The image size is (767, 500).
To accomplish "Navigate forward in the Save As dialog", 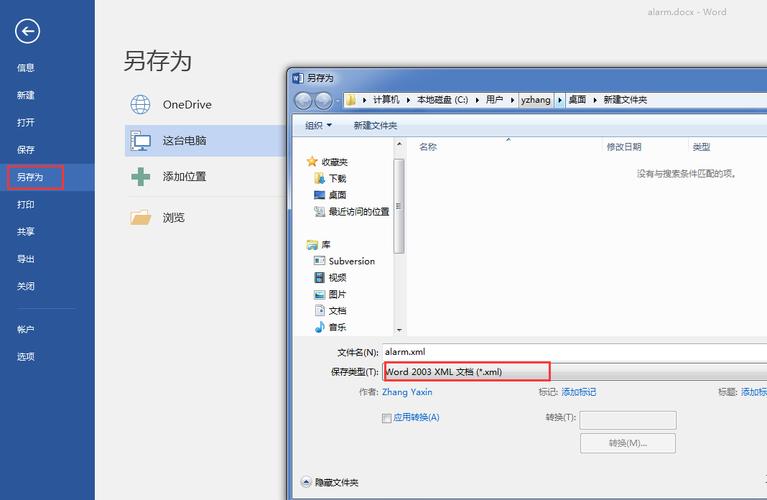I will tap(323, 101).
